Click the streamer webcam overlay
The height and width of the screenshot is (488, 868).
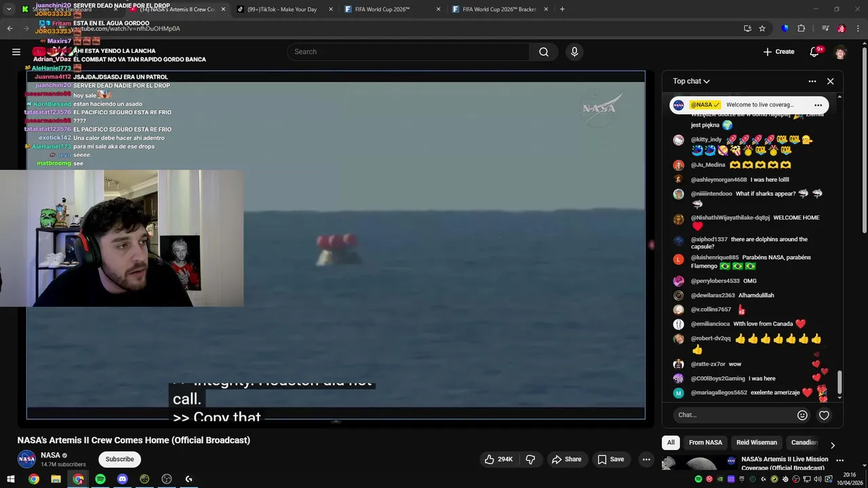122,239
